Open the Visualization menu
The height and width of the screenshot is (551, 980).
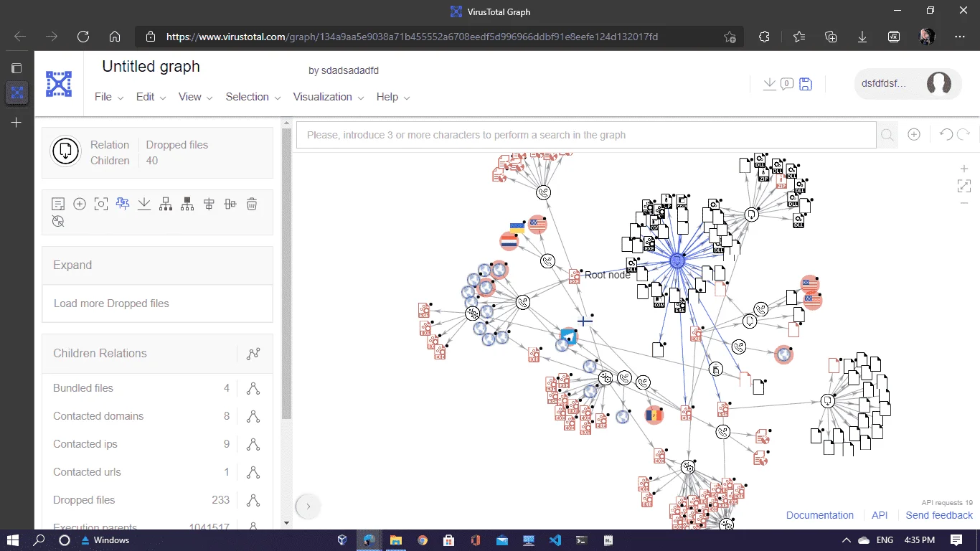329,97
